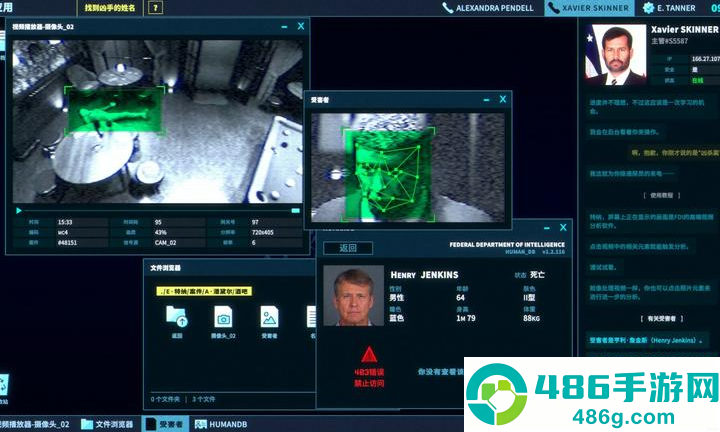Click the 15:33 time value in video info

pos(65,222)
